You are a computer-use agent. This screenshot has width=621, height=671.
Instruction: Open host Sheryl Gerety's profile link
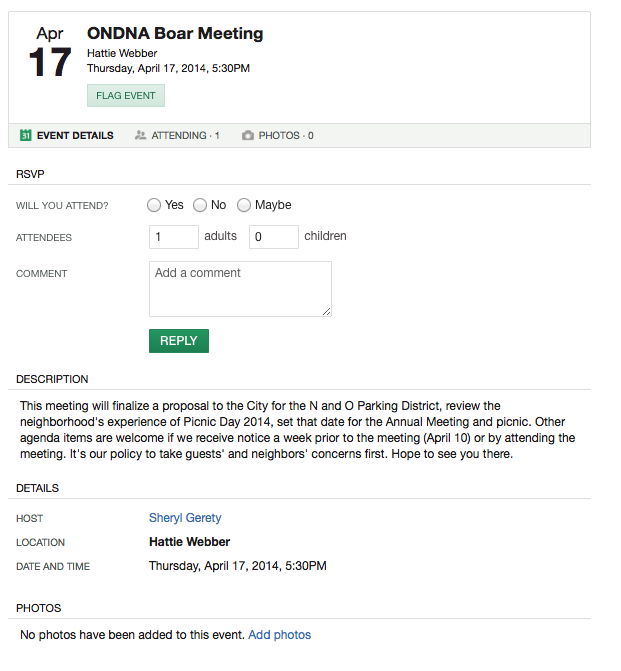tap(185, 518)
